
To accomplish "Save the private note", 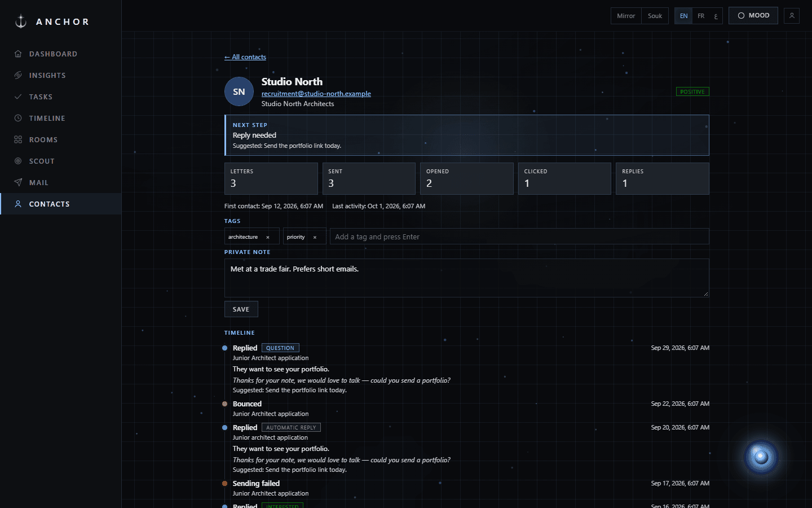I will (x=241, y=309).
